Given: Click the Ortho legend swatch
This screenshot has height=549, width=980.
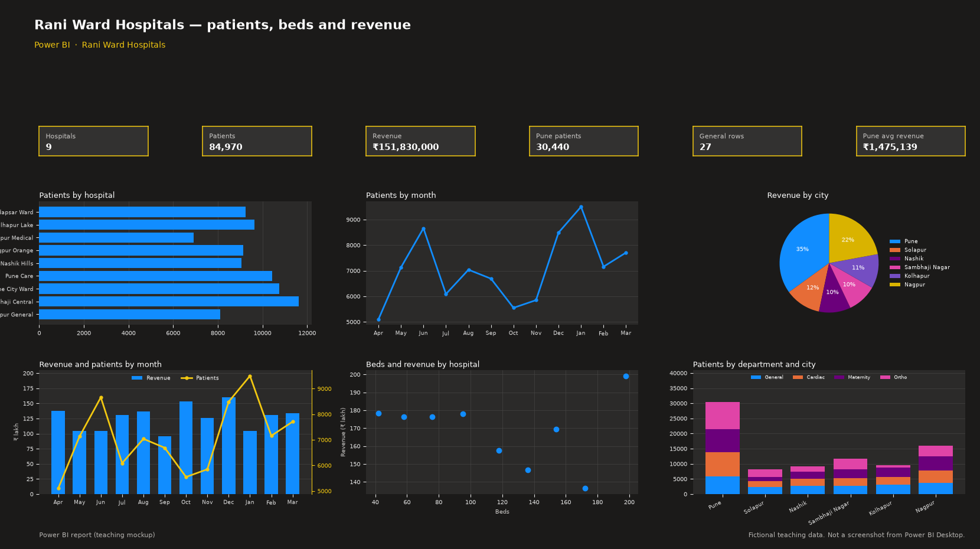Looking at the screenshot, I should 885,377.
